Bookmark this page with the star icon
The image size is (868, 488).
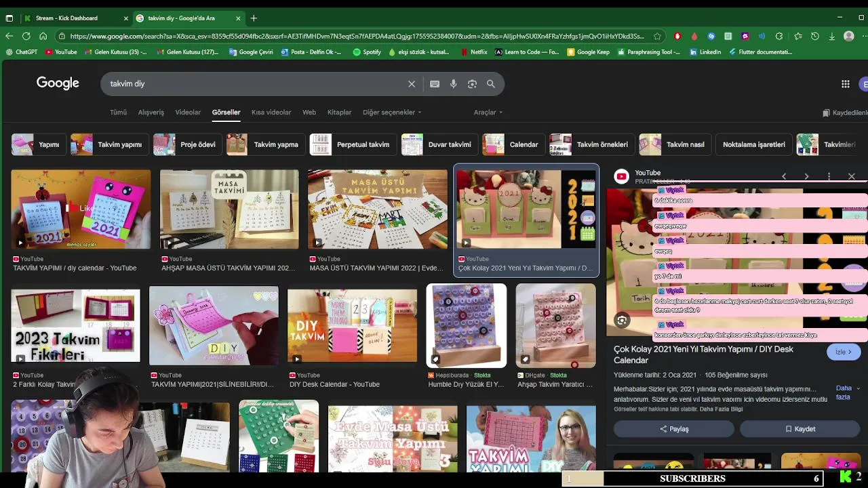tap(657, 36)
